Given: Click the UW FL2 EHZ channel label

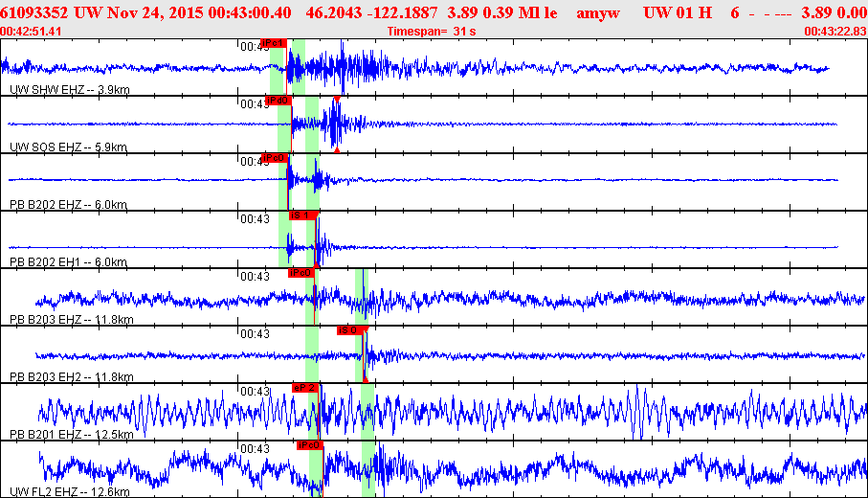Looking at the screenshot, I should tap(68, 491).
